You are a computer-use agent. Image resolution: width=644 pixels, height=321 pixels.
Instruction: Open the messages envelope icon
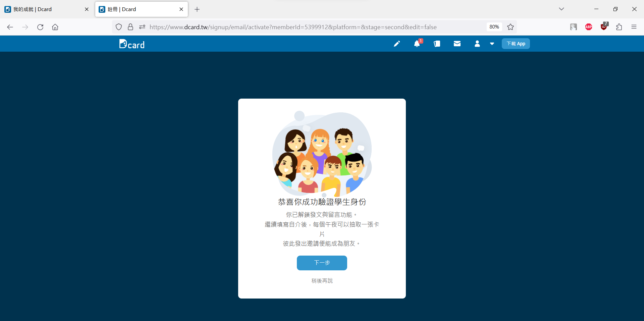pos(457,44)
